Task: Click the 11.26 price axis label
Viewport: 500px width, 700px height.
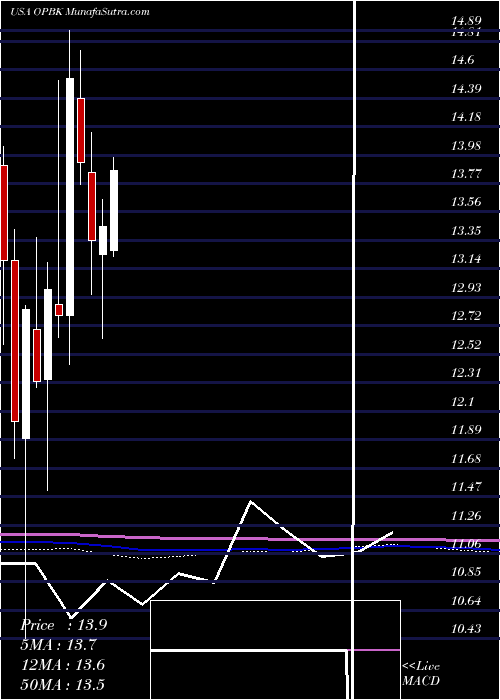Action: coord(466,516)
